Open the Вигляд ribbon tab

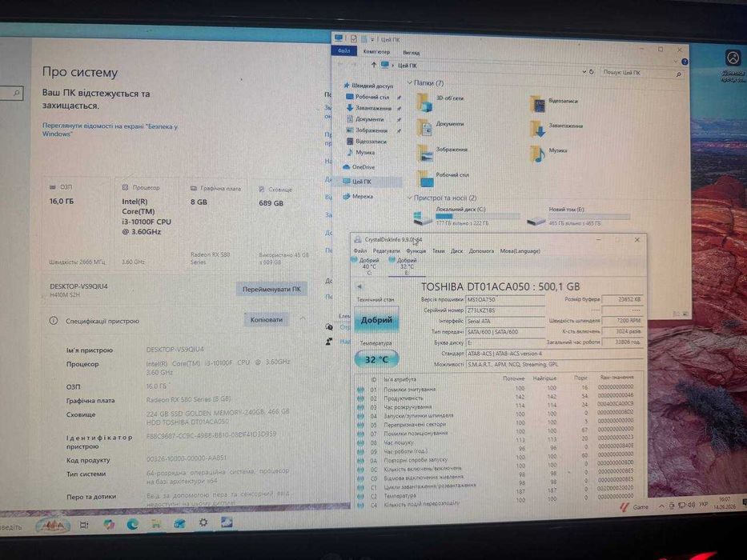point(412,52)
